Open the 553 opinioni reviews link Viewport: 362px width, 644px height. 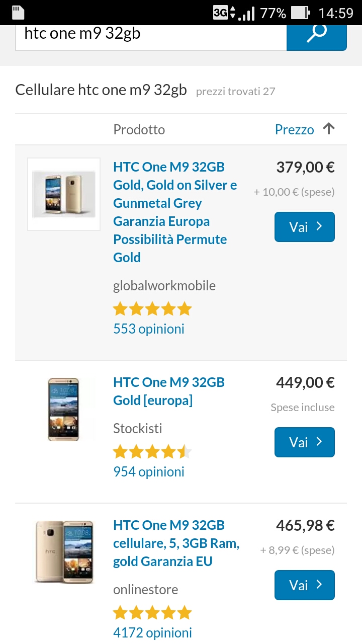[149, 329]
